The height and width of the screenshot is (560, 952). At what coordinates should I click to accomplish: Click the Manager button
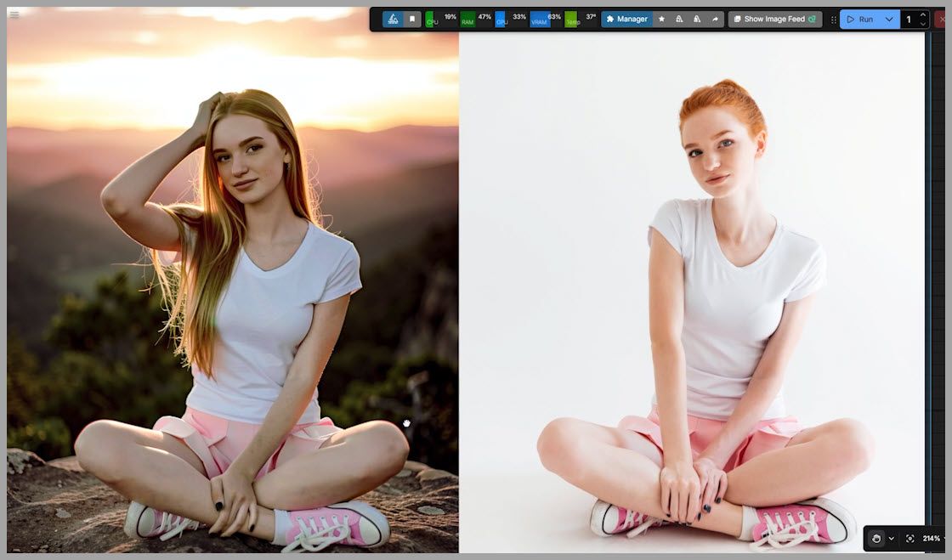coord(626,19)
